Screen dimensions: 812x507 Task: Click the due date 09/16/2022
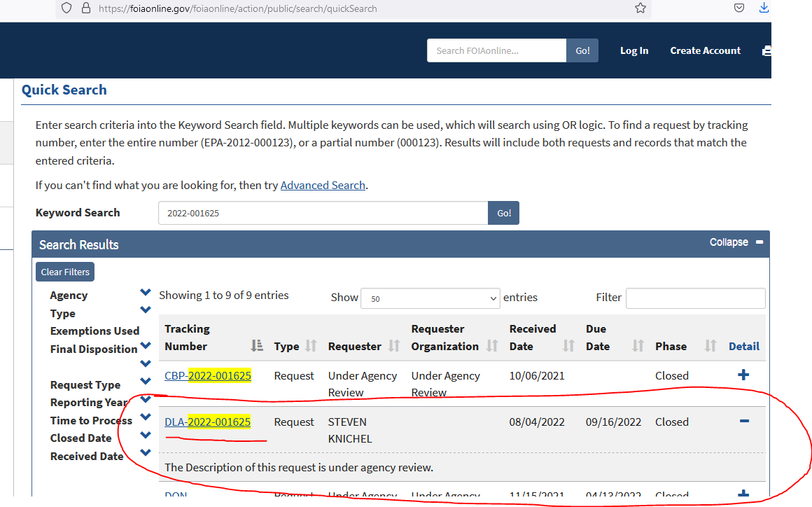614,422
